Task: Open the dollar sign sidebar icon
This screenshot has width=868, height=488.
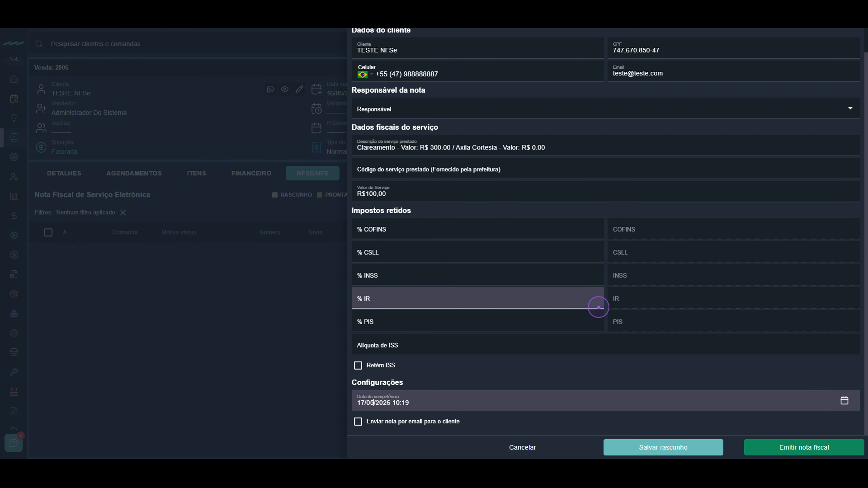Action: coord(14,216)
